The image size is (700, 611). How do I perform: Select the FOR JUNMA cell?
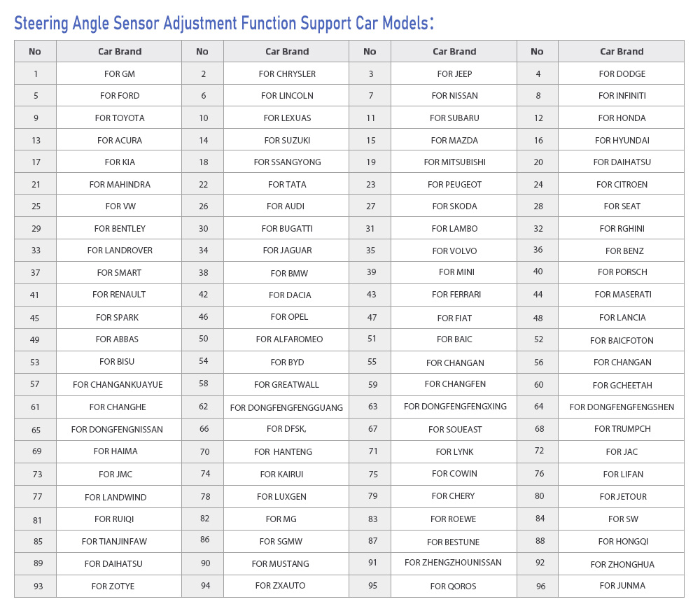click(622, 586)
